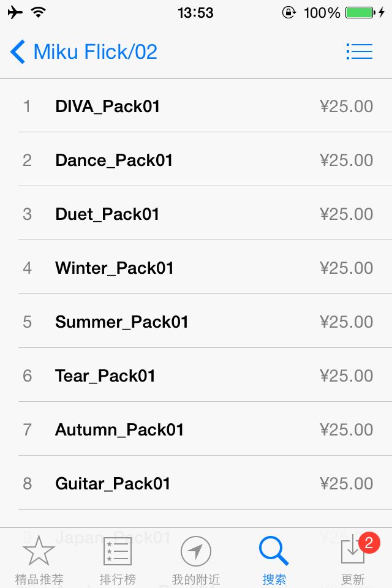The image size is (392, 588).
Task: Tap the Summer_Pack01 price ¥25.00
Action: pyautogui.click(x=346, y=322)
